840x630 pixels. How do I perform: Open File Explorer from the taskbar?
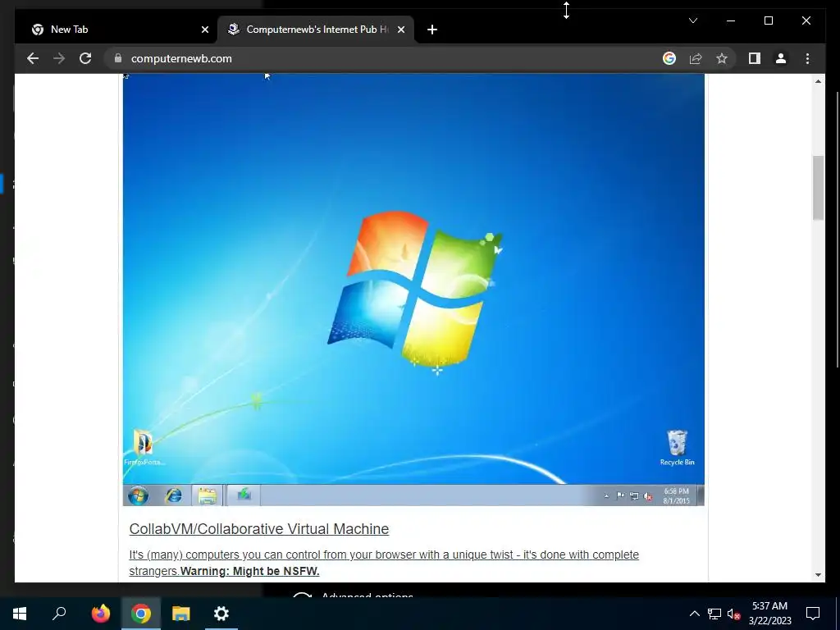[181, 614]
